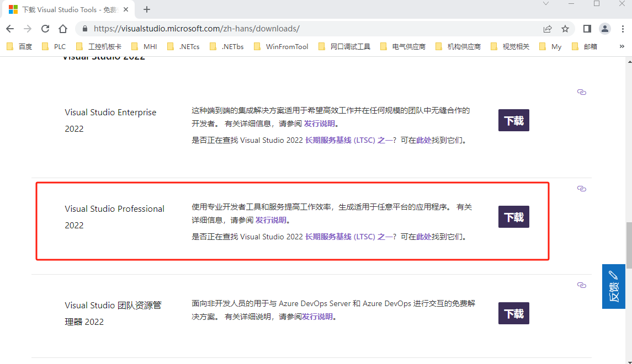Open LTSC link in Enterprise row

coord(349,140)
